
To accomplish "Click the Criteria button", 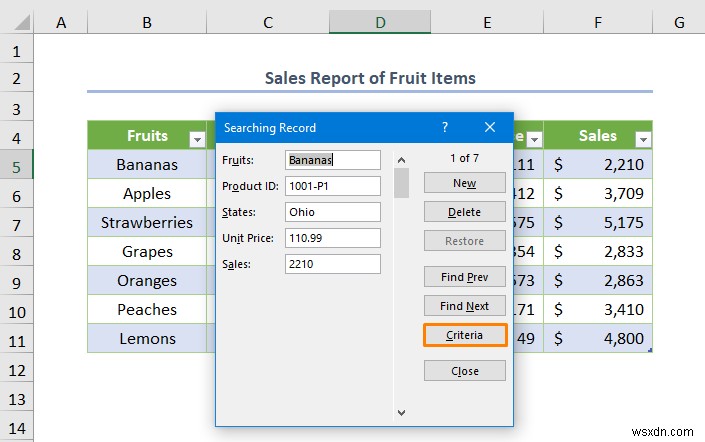I will [465, 335].
